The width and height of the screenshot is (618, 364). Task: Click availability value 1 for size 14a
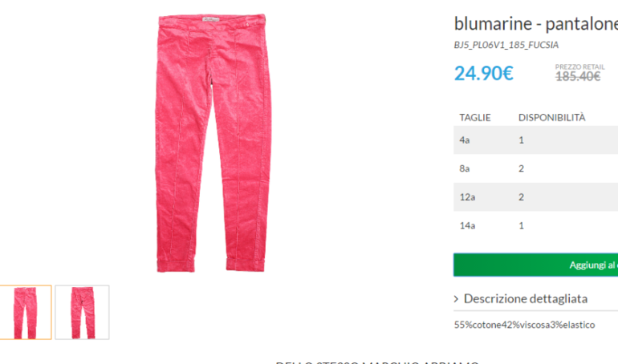point(521,225)
